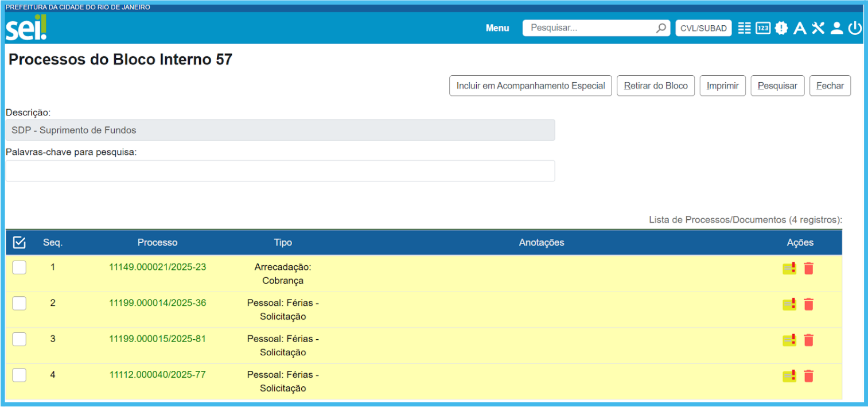Open process link 11112.000040/2025-77
This screenshot has width=868, height=407.
157,375
